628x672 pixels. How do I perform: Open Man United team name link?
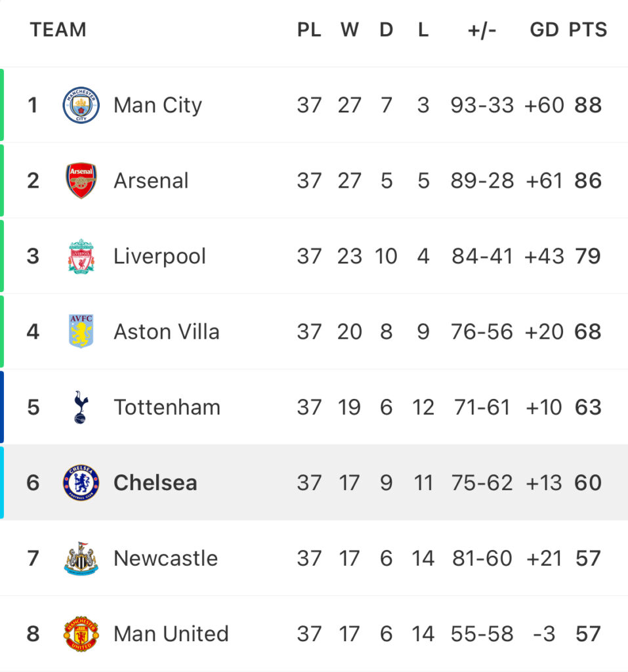(171, 633)
